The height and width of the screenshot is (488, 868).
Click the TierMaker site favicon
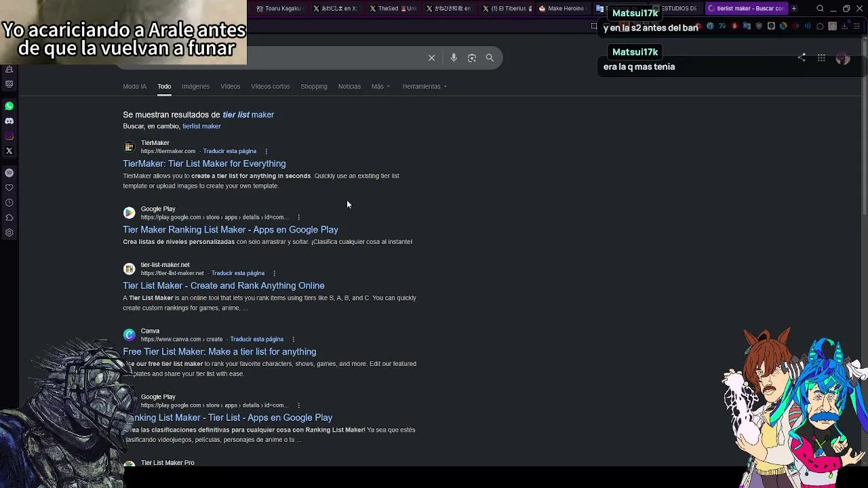tap(129, 147)
